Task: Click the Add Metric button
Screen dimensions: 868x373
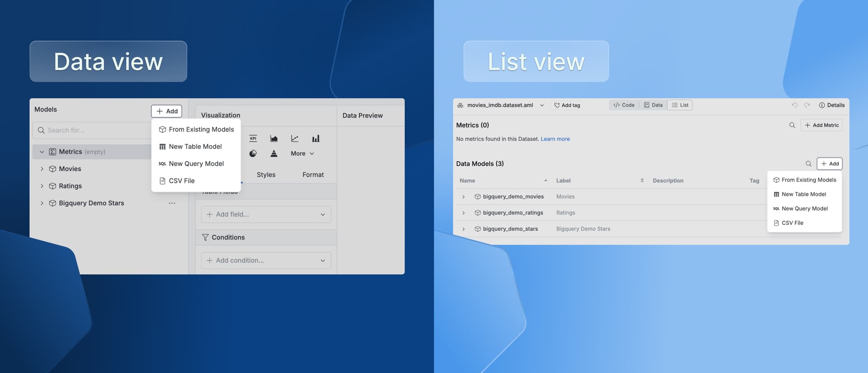Action: [821, 125]
